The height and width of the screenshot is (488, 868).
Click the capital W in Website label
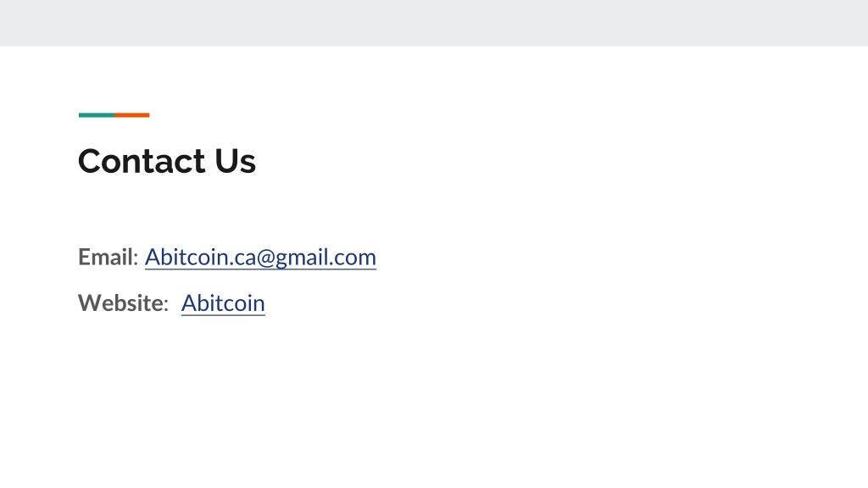tap(90, 303)
